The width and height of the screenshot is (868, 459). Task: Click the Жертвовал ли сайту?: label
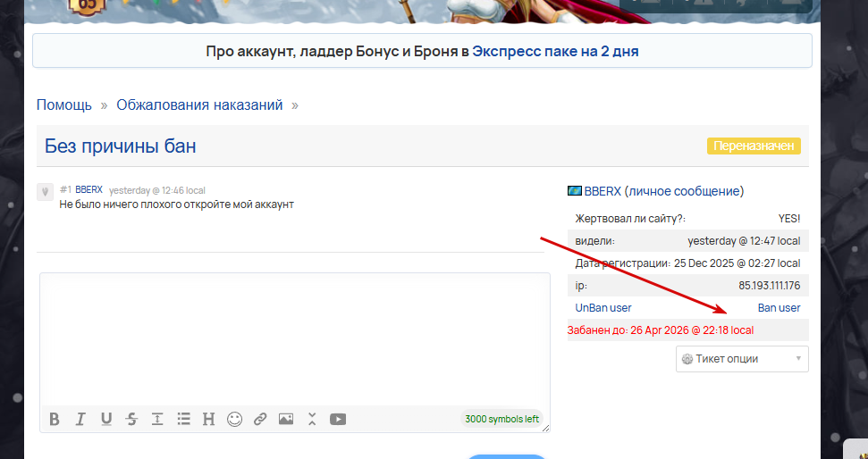coord(630,219)
